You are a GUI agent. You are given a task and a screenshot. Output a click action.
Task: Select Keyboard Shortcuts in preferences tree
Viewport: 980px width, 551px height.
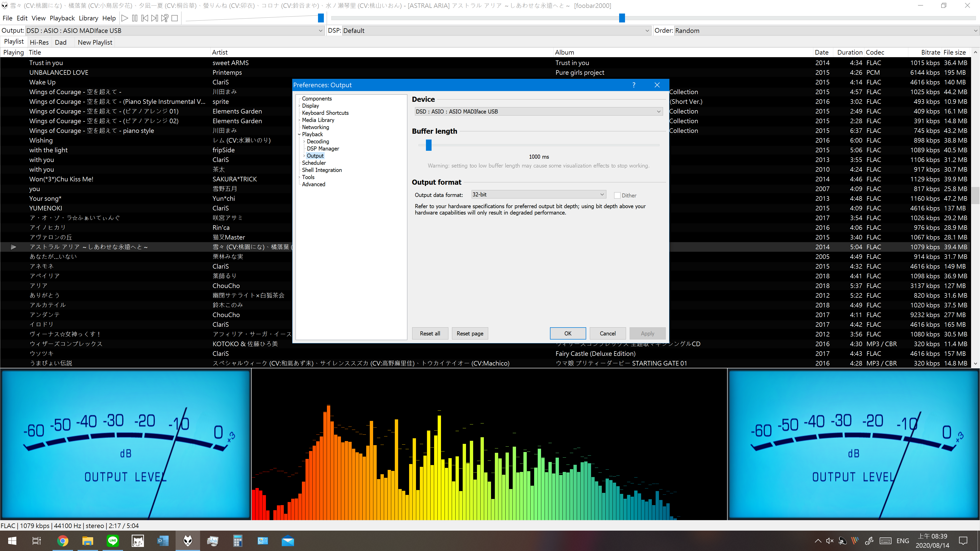325,113
